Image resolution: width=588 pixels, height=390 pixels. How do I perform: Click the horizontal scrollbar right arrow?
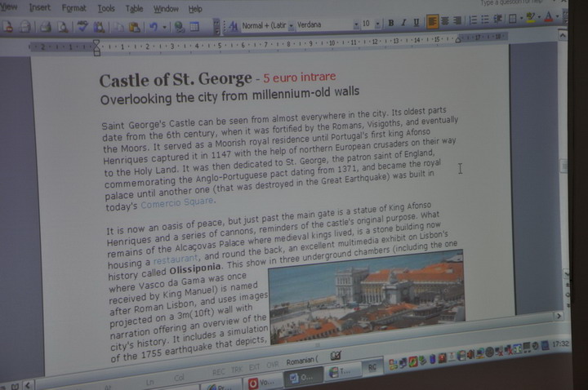pos(559,317)
